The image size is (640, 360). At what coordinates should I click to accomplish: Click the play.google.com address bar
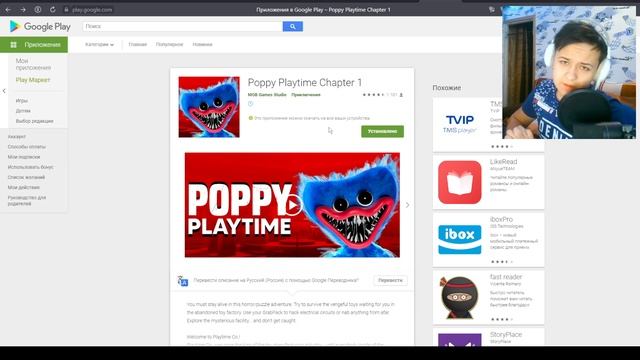pyautogui.click(x=92, y=10)
